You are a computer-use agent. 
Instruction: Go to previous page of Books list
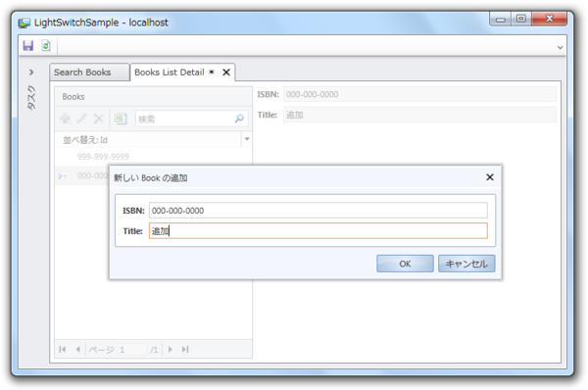pyautogui.click(x=78, y=350)
